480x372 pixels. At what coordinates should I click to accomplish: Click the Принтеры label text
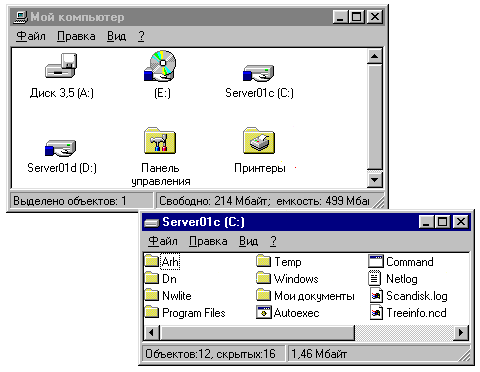point(260,168)
